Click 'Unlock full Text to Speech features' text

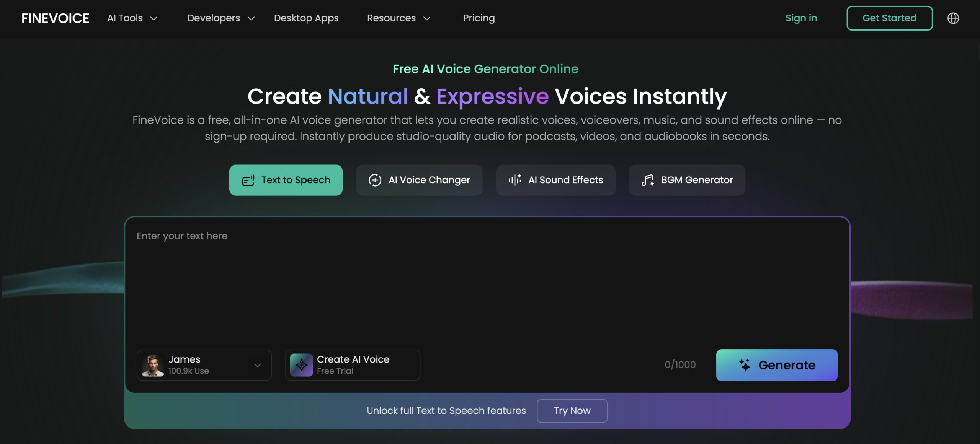[x=446, y=411]
